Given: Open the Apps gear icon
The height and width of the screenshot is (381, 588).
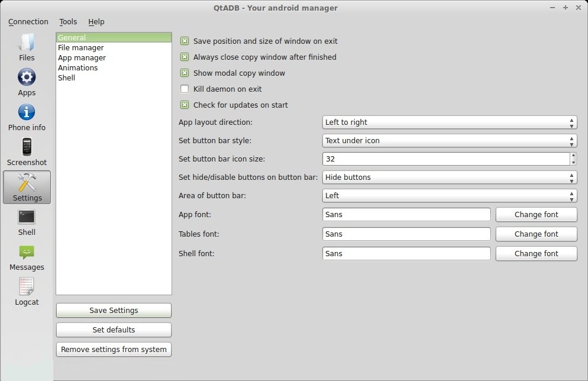Looking at the screenshot, I should (x=27, y=82).
